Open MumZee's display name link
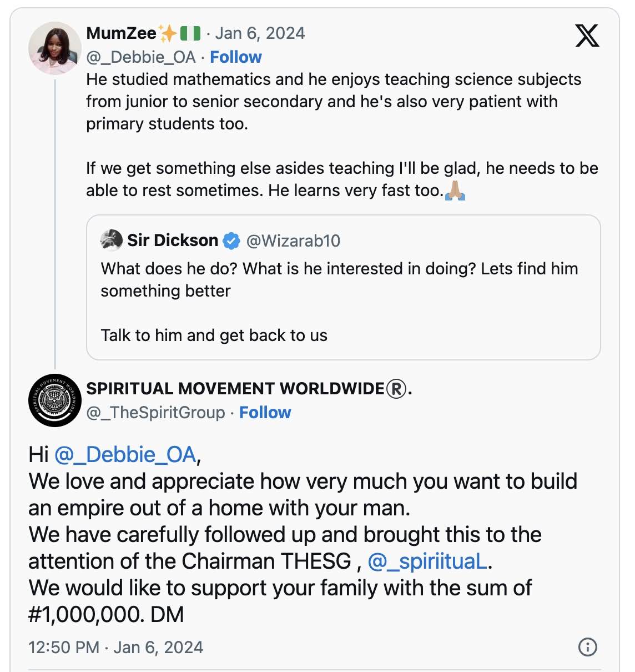Viewport: 635px width, 672px height. coord(122,33)
